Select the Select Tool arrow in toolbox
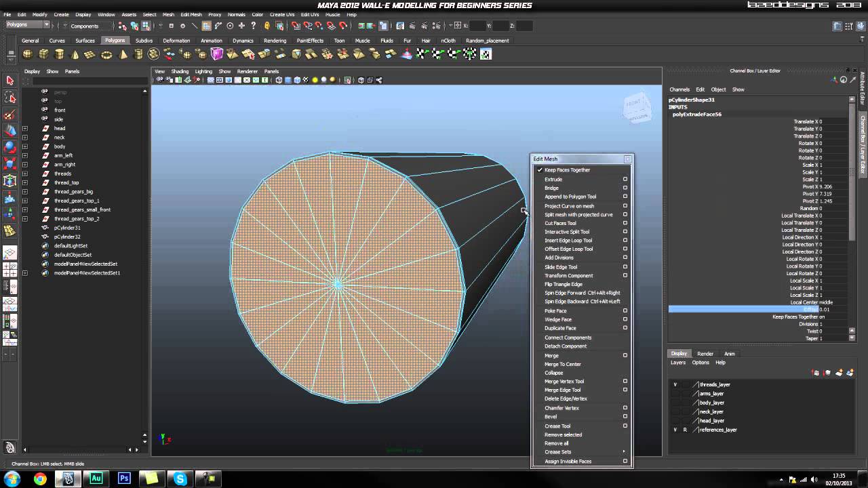Image resolution: width=868 pixels, height=488 pixels. pyautogui.click(x=9, y=81)
